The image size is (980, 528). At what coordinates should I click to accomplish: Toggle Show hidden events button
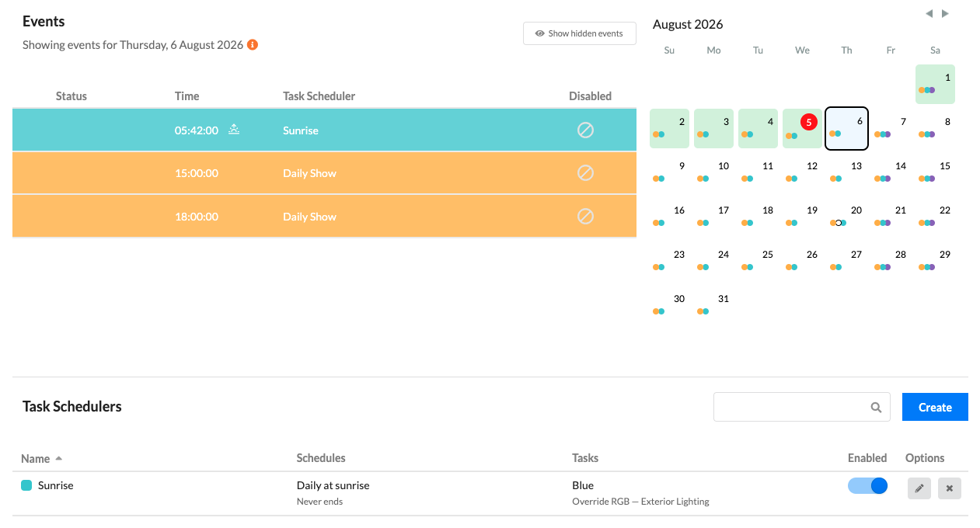[x=580, y=33]
